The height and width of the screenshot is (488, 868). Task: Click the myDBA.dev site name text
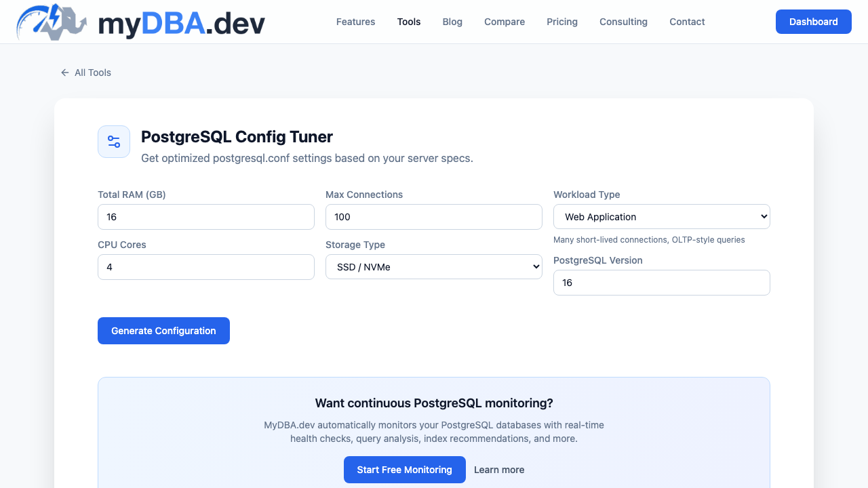[182, 24]
